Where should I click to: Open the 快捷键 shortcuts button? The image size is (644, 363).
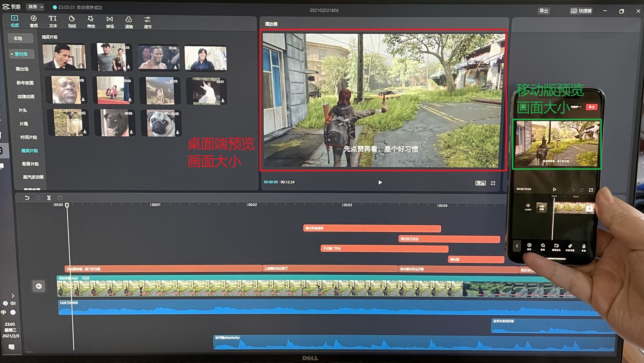581,11
